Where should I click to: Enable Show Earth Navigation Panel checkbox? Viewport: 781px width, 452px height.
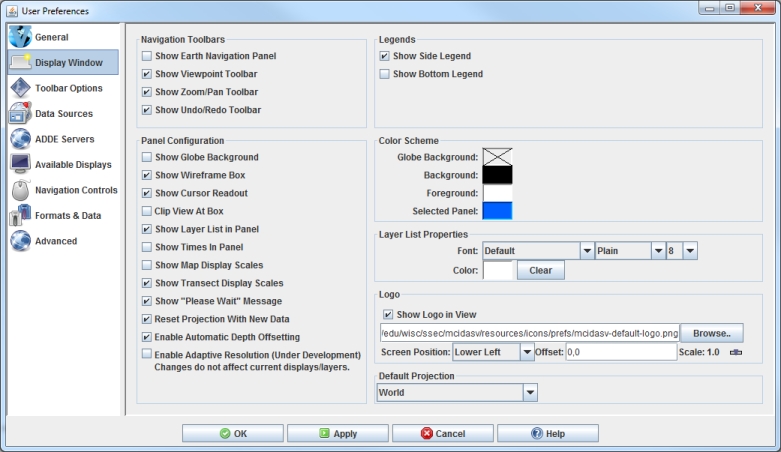point(147,56)
